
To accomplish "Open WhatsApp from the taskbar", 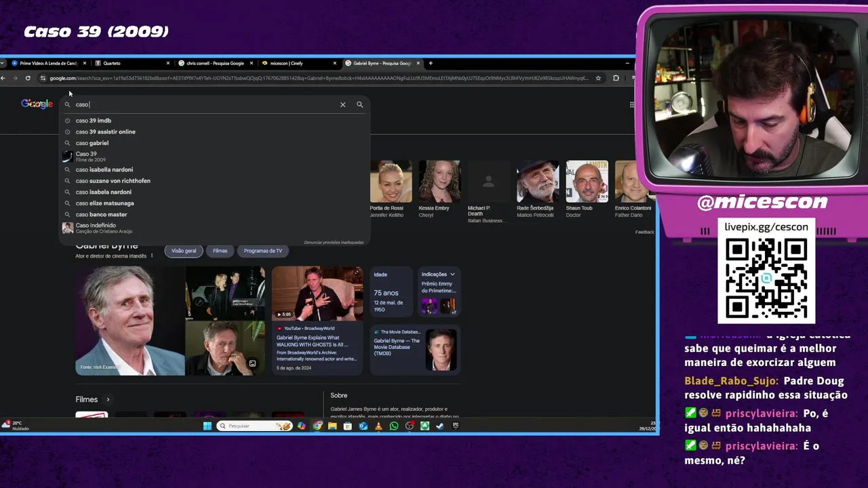I will click(394, 426).
